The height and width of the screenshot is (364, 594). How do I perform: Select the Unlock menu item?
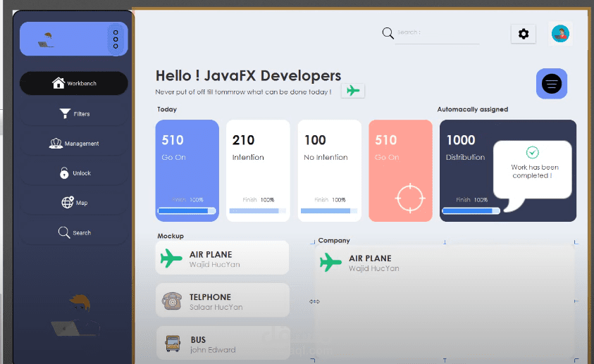coord(74,173)
